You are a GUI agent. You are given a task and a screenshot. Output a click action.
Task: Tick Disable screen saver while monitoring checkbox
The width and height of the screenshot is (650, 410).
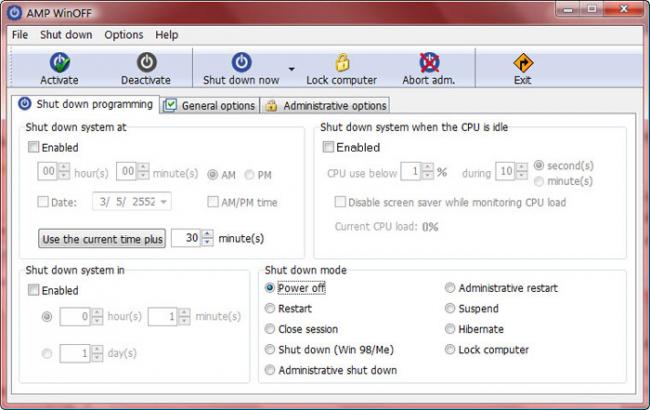point(340,202)
